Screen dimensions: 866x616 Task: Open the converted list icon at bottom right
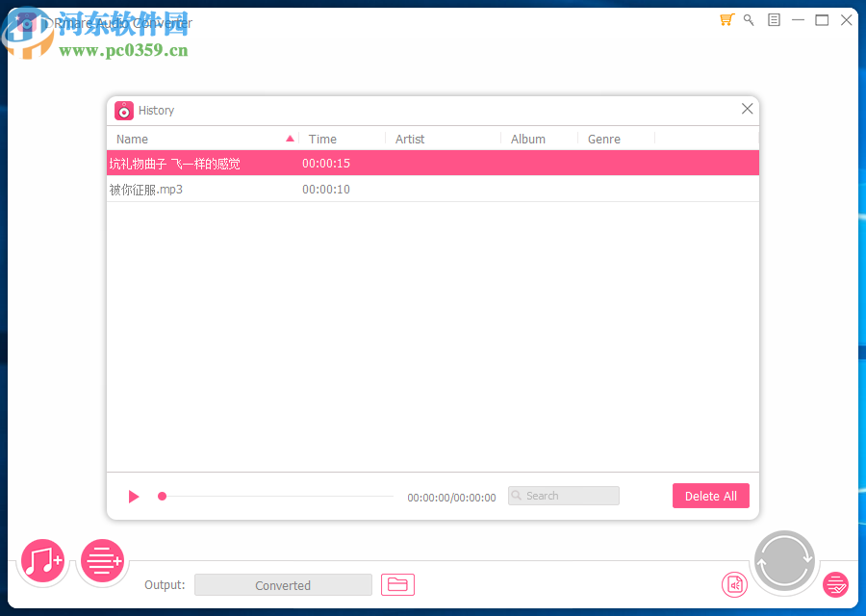tap(835, 584)
